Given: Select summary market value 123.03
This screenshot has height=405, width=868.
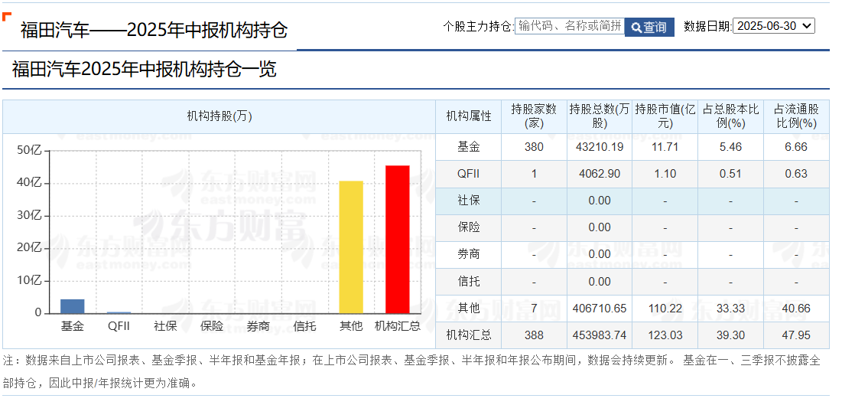Looking at the screenshot, I should tap(665, 335).
